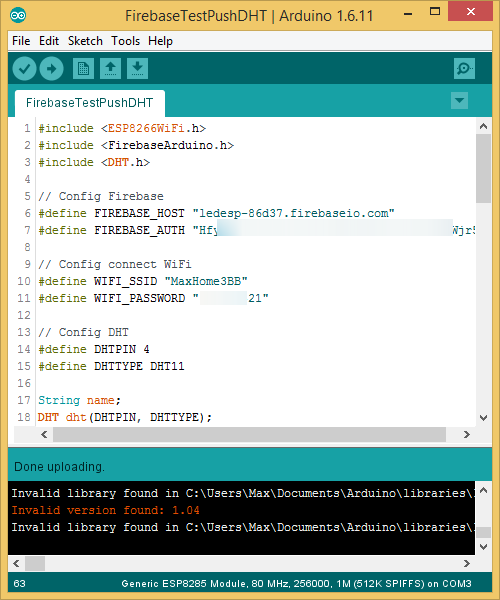Viewport: 500px width, 600px height.
Task: Click the '#define DHTTYPE DHT11' line
Action: pyautogui.click(x=111, y=366)
